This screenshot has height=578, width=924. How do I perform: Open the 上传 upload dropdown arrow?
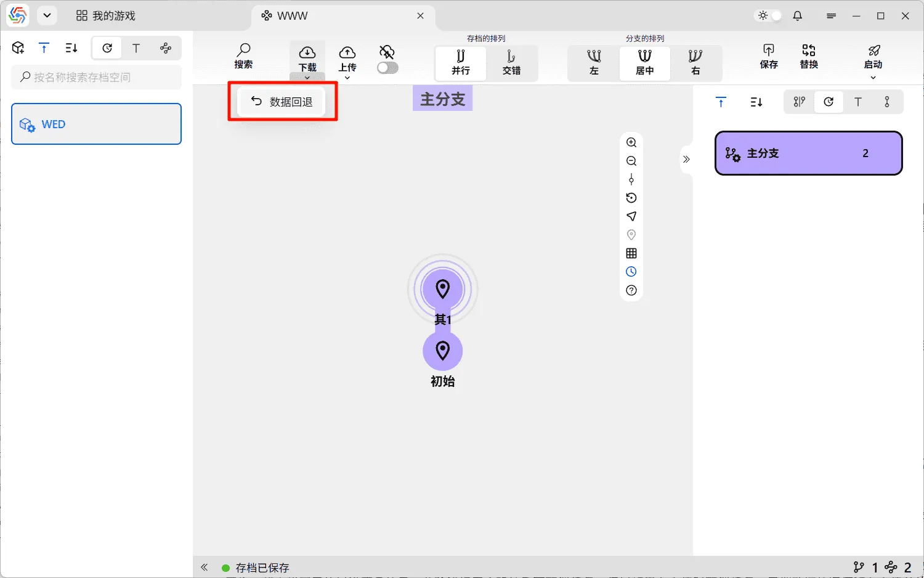[x=347, y=78]
